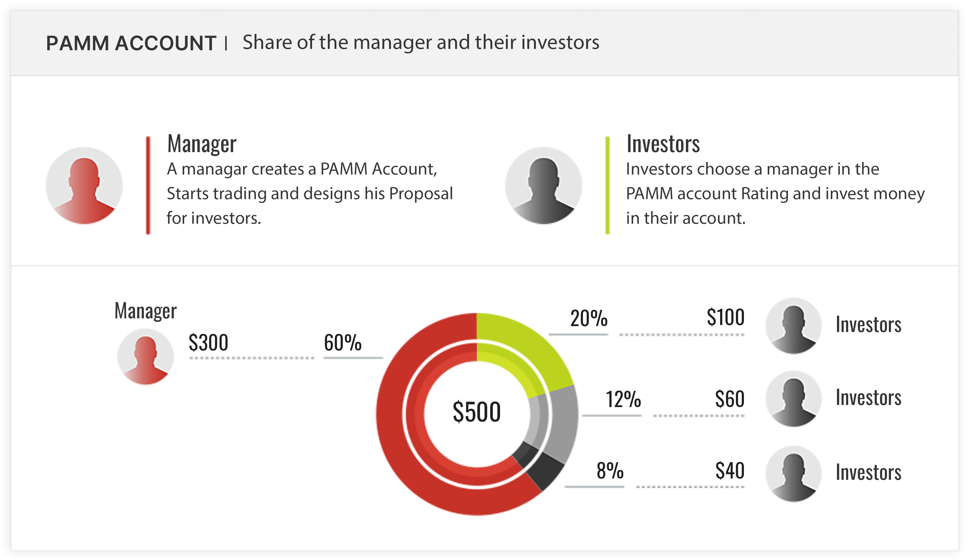The image size is (968, 560).
Task: Click the large red Manager avatar icon
Action: pos(84,186)
